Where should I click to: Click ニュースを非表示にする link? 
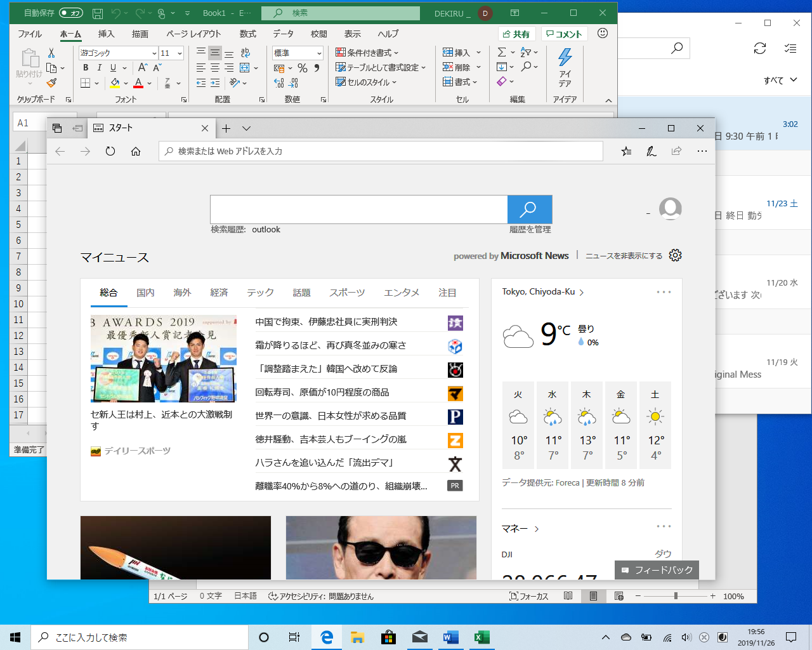624,256
